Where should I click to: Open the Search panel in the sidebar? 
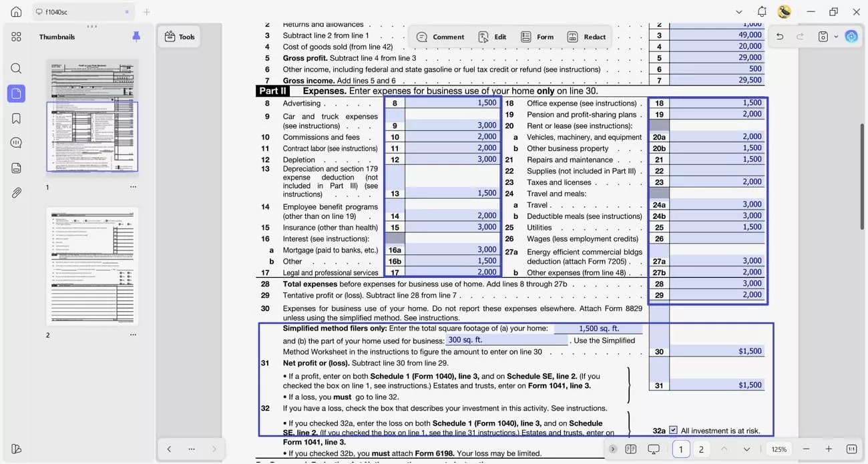[16, 67]
